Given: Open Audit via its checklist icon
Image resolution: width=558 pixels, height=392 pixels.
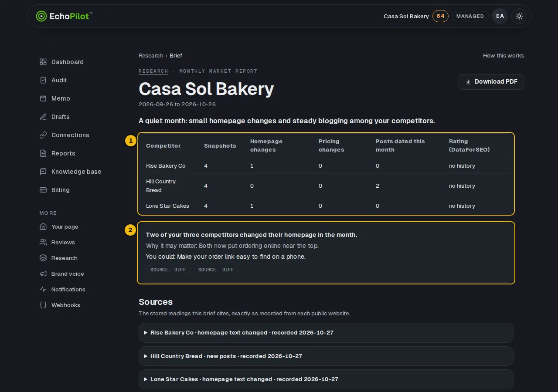Looking at the screenshot, I should click(43, 80).
